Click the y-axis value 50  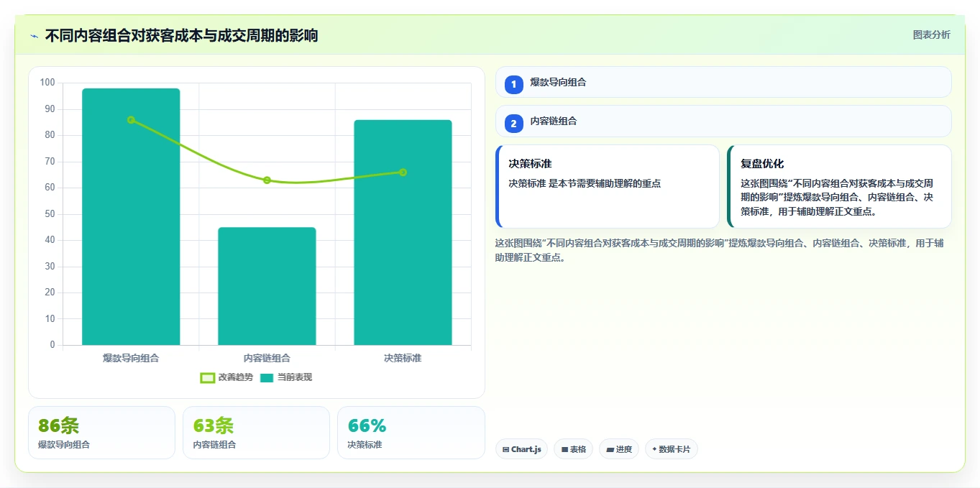tap(50, 214)
